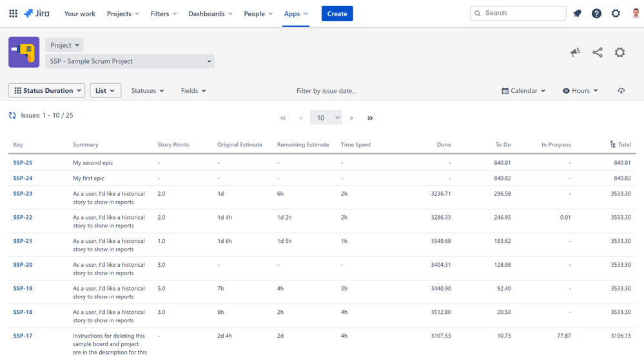Click the 'Issues: 1 - 10 / 25' count
Screen dimensions: 644x357
[x=47, y=116]
